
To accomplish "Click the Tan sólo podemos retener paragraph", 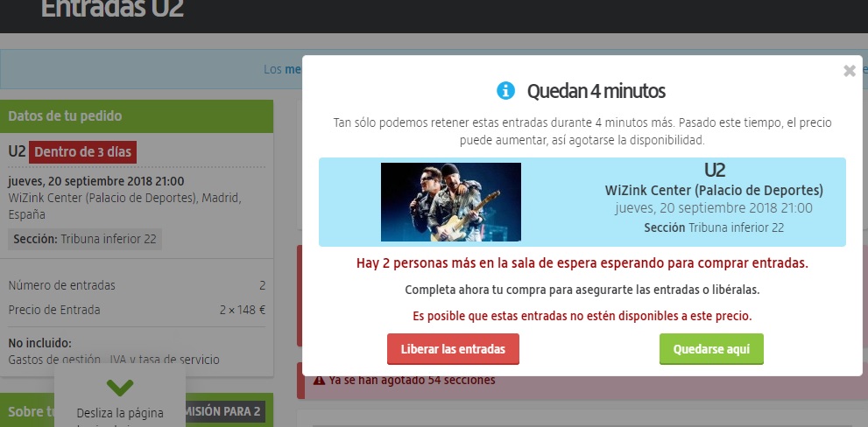I will [582, 131].
